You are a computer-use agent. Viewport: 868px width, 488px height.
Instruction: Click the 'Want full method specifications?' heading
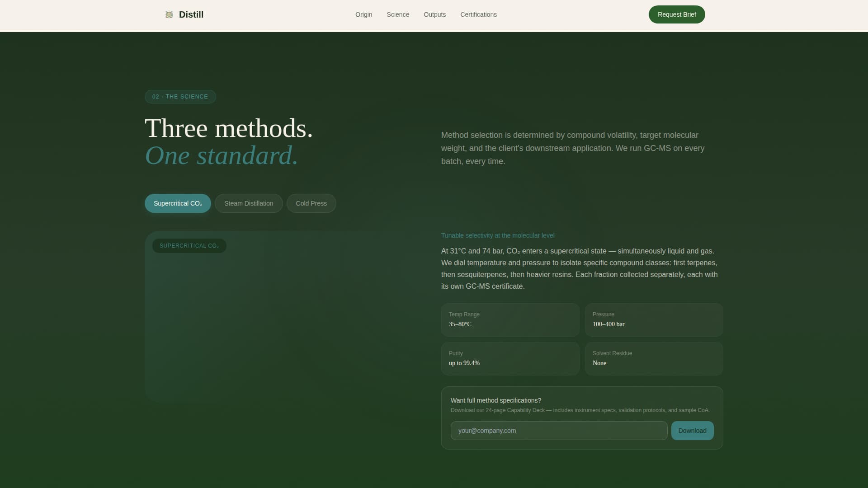[495, 400]
